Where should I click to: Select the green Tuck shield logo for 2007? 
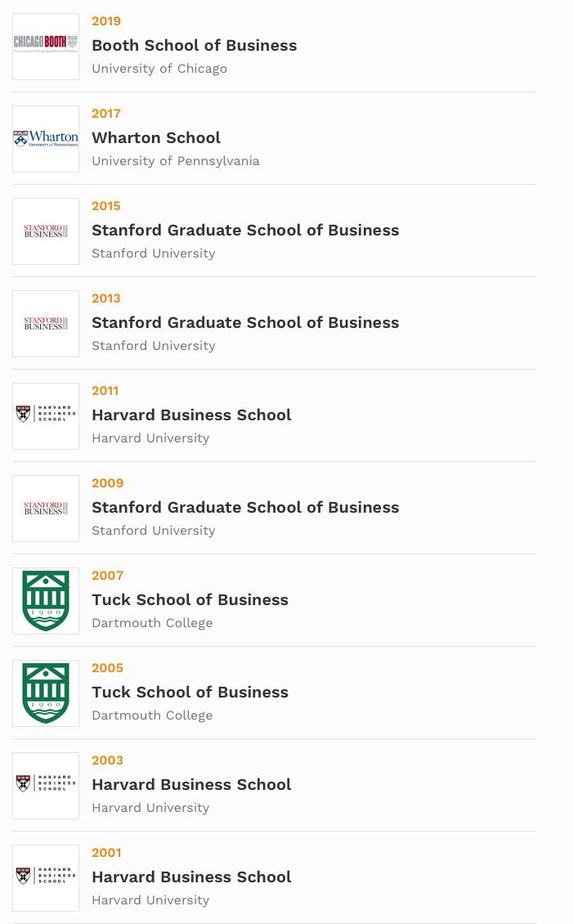[46, 601]
